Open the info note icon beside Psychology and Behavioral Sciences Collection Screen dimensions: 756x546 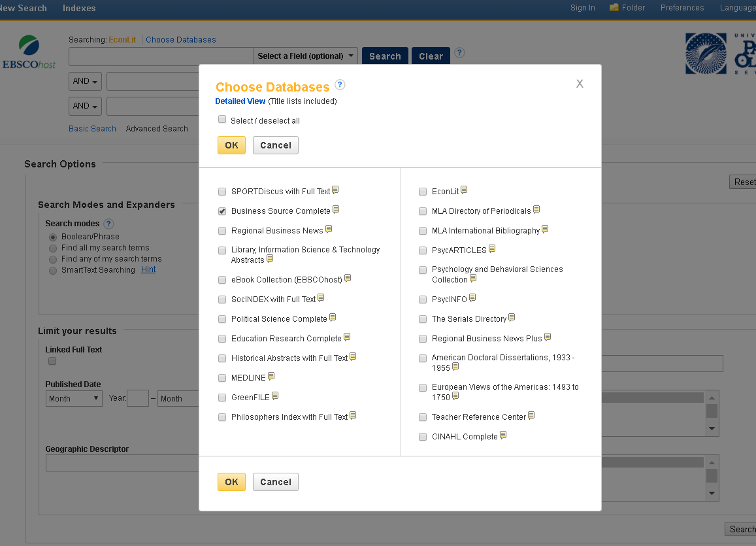(x=473, y=279)
